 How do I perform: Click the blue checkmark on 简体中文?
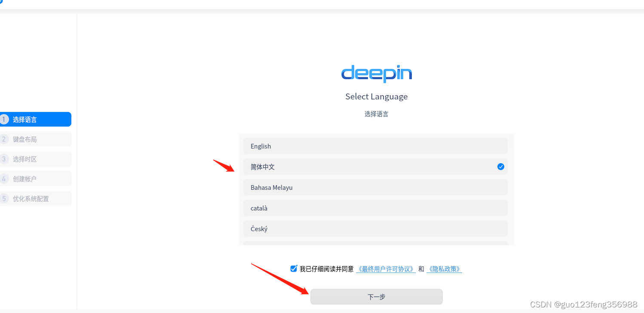501,167
